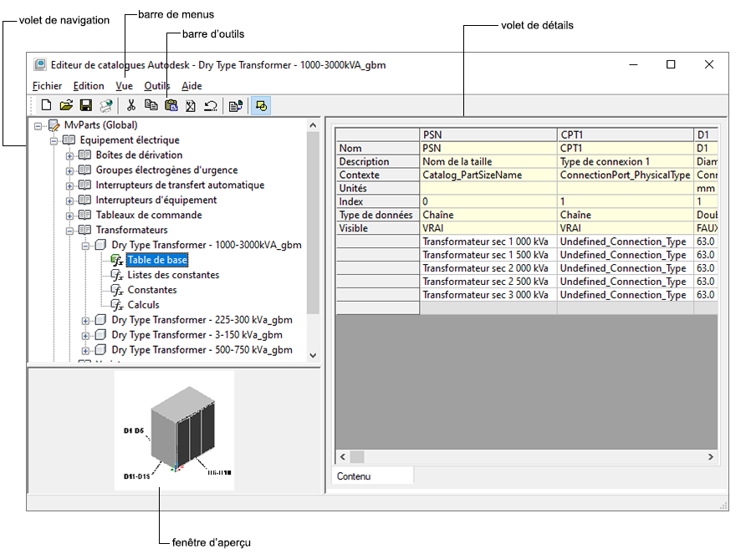756x559 pixels.
Task: Select Dry Type Transformer 500-750 kVa_gbm label
Action: [202, 350]
